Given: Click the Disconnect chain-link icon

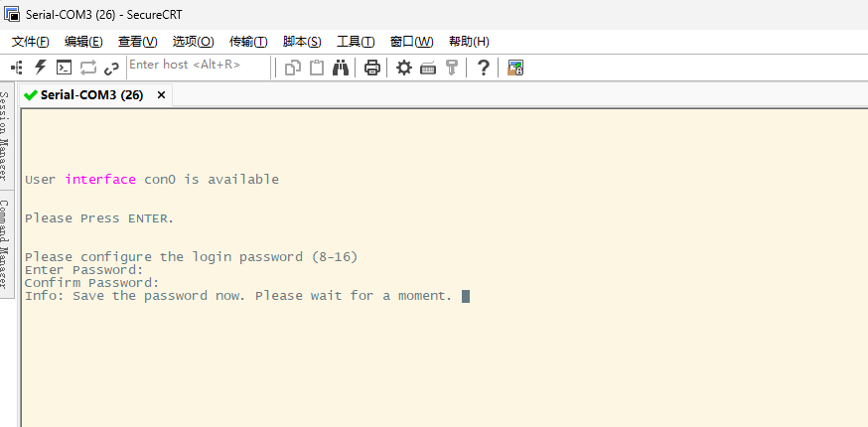Looking at the screenshot, I should 112,69.
